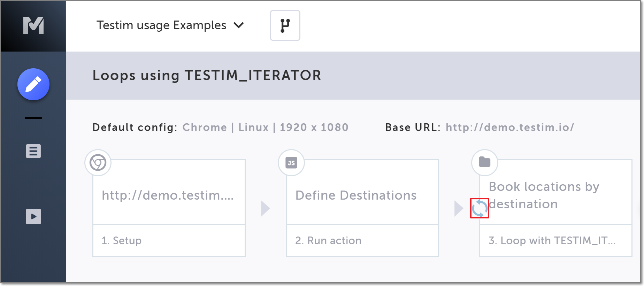Click the '2. Run action' step label
This screenshot has height=286, width=644.
coord(328,241)
